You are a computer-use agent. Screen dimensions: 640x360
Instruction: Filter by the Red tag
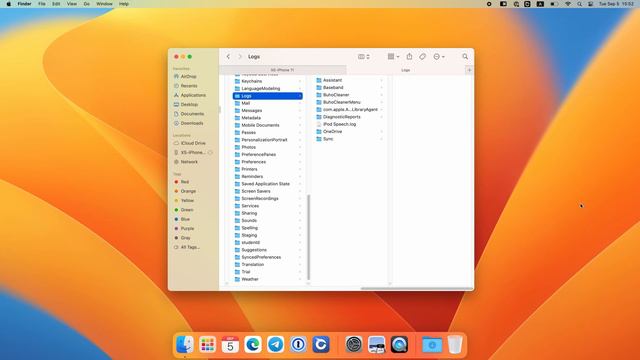184,182
